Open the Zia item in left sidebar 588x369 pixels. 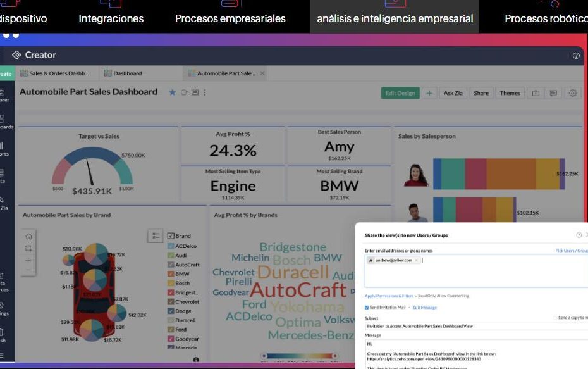4,203
